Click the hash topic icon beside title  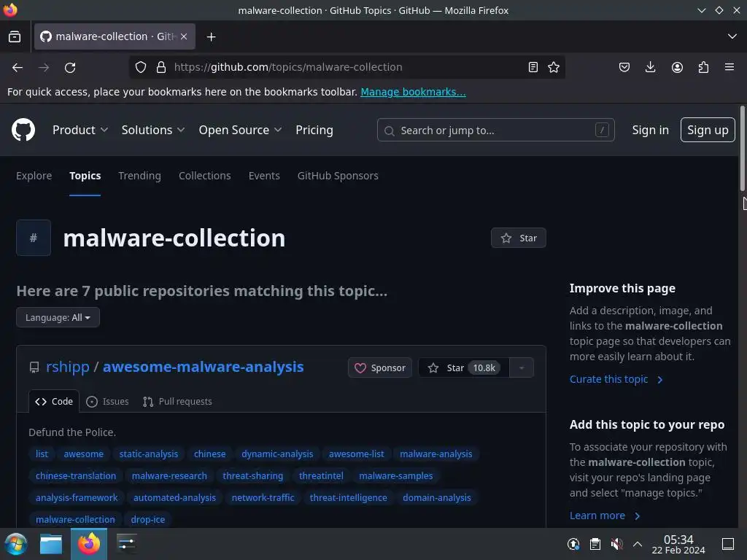coord(34,238)
